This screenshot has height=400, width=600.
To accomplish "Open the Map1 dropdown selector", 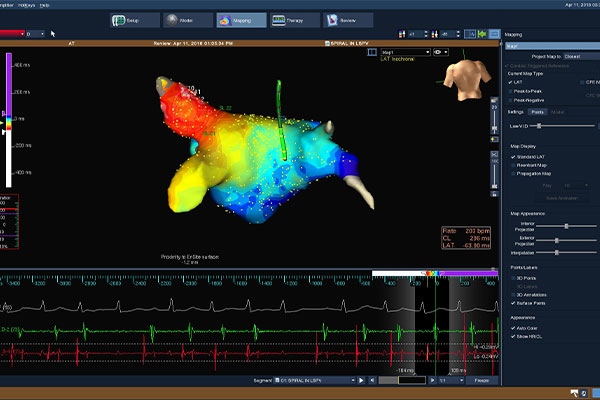I will tap(407, 52).
